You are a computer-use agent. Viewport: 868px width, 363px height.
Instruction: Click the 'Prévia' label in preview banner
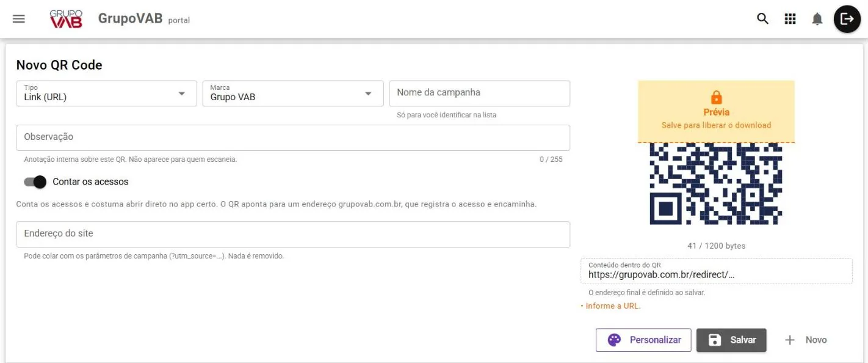click(716, 112)
